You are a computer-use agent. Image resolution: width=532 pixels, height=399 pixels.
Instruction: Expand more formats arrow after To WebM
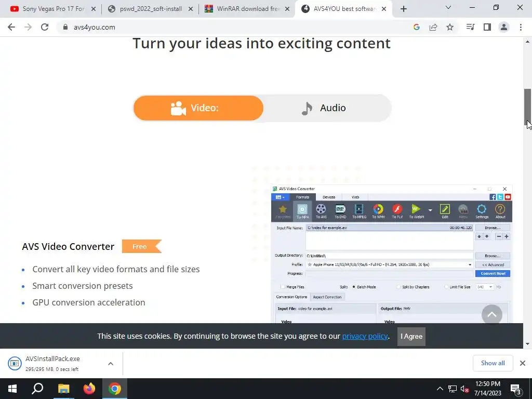(x=430, y=210)
